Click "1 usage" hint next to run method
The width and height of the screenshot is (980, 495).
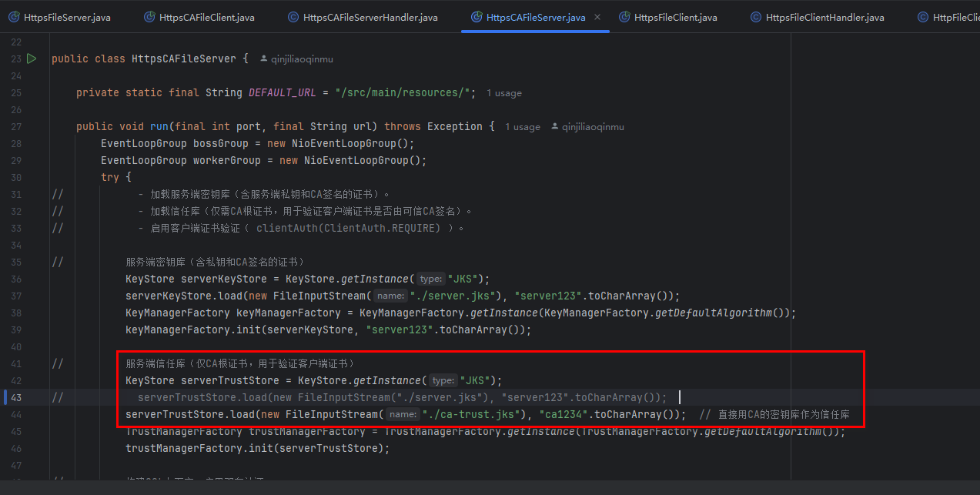(x=523, y=126)
